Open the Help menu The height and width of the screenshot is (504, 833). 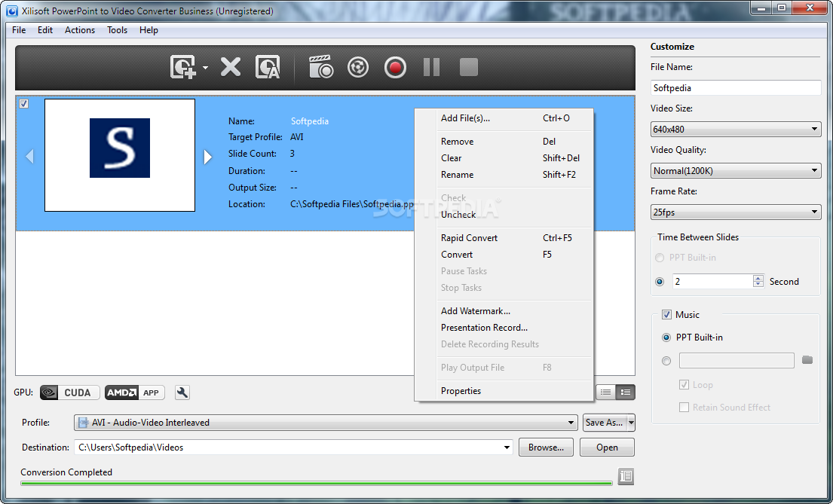point(149,29)
